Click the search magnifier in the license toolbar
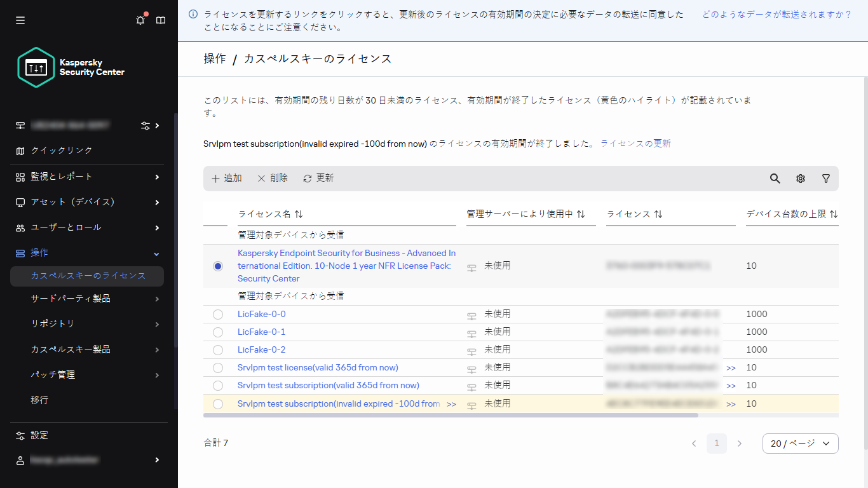Screen dimensions: 868x488 775,179
